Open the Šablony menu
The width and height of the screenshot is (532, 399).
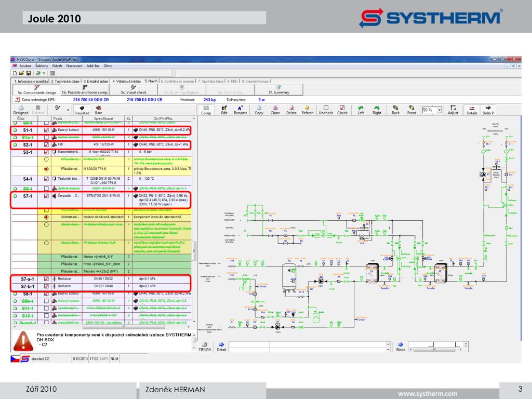tap(42, 66)
